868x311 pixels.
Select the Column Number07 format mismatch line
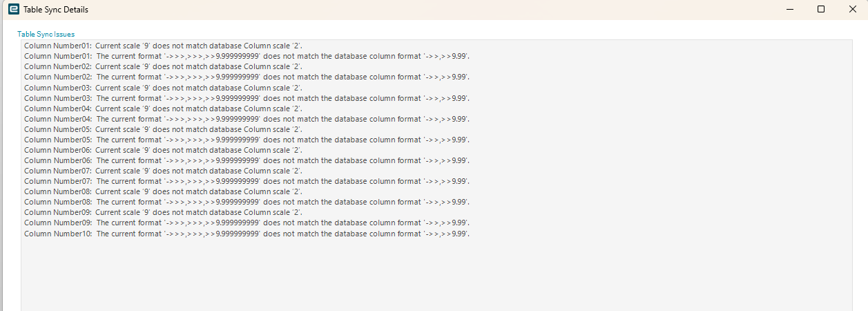(x=247, y=181)
